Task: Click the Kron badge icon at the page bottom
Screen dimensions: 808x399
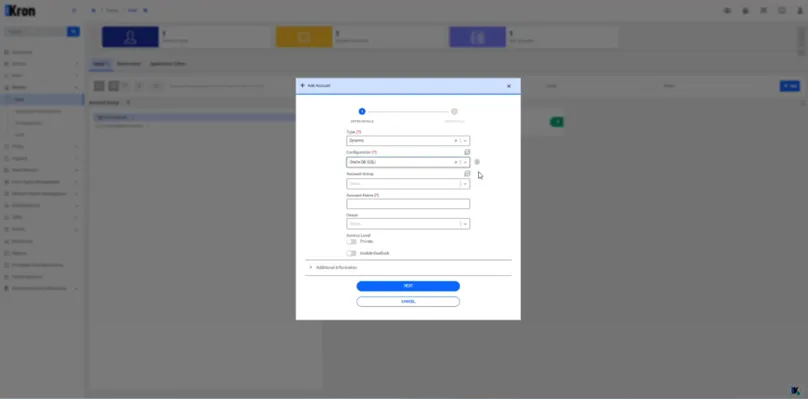Action: click(x=796, y=390)
